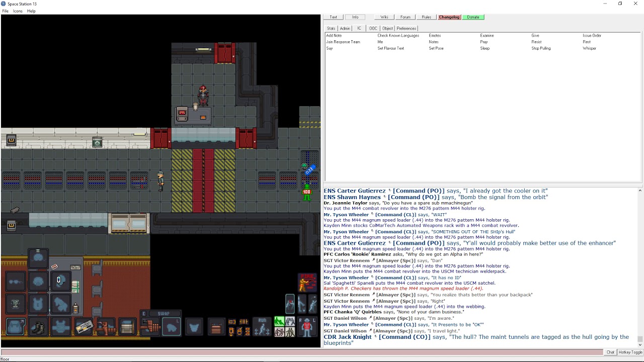Viewport: 644px width, 362px height.
Task: Click the Text button
Action: pos(333,17)
